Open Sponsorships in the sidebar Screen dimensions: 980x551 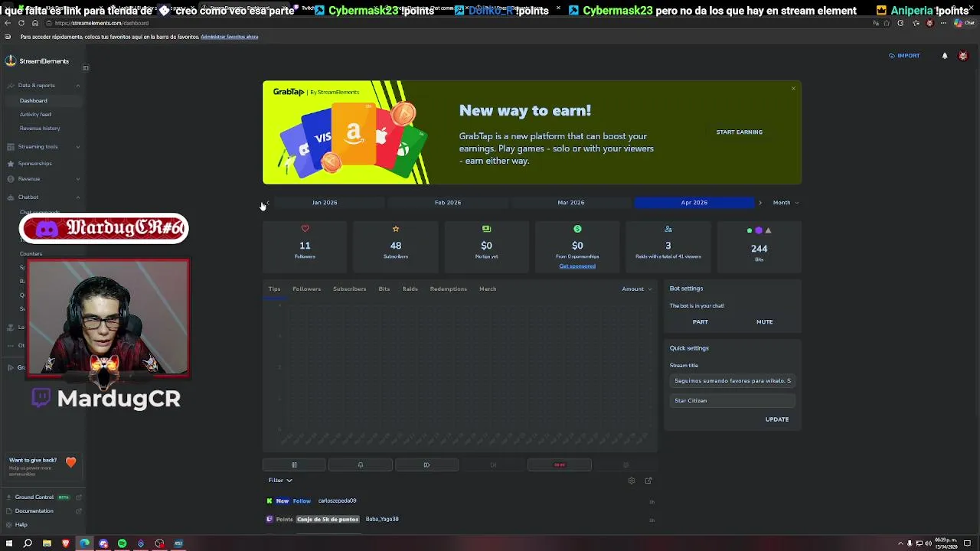tap(35, 164)
